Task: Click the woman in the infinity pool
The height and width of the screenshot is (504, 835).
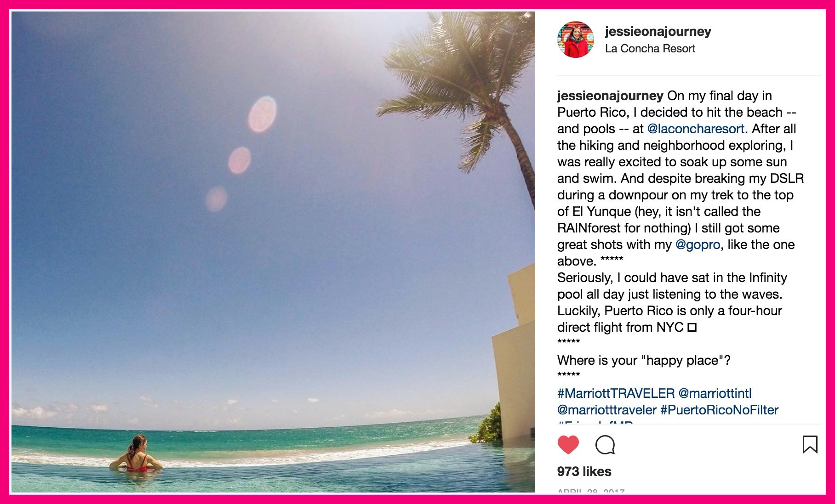Action: pos(137,455)
